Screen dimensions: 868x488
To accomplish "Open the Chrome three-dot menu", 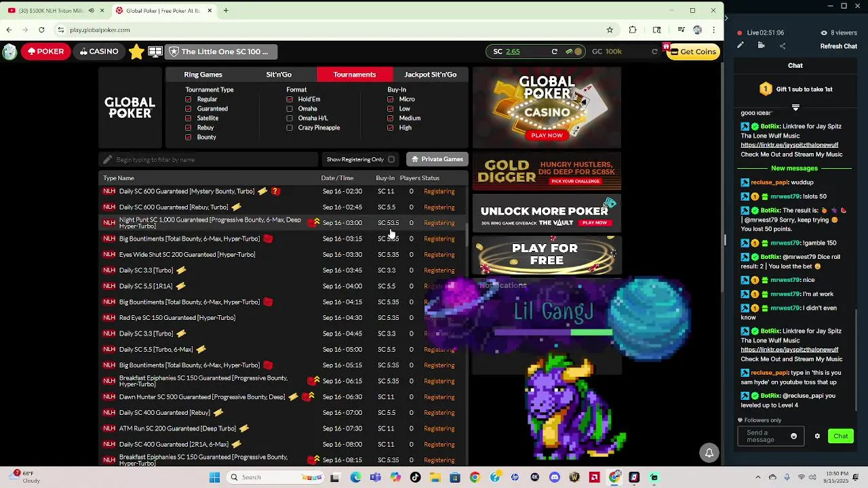I will tap(713, 30).
